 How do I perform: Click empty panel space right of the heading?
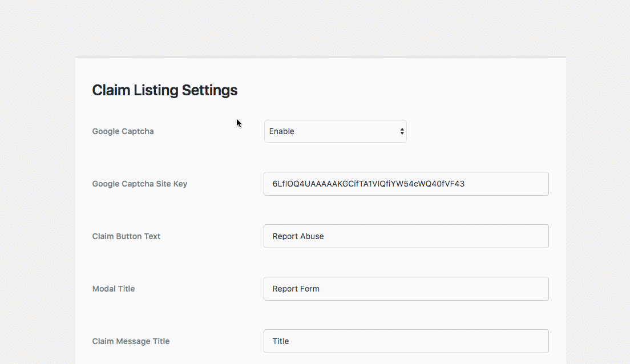coord(399,90)
